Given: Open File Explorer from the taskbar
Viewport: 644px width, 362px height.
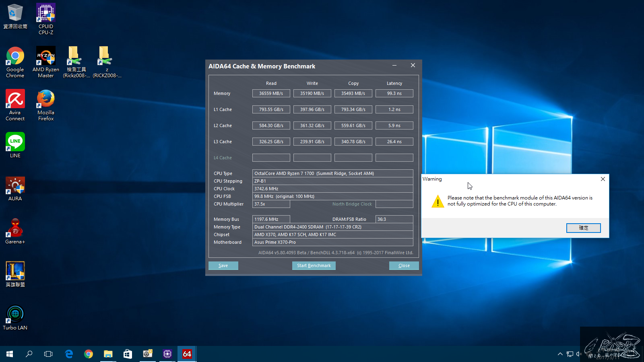Looking at the screenshot, I should [x=108, y=354].
